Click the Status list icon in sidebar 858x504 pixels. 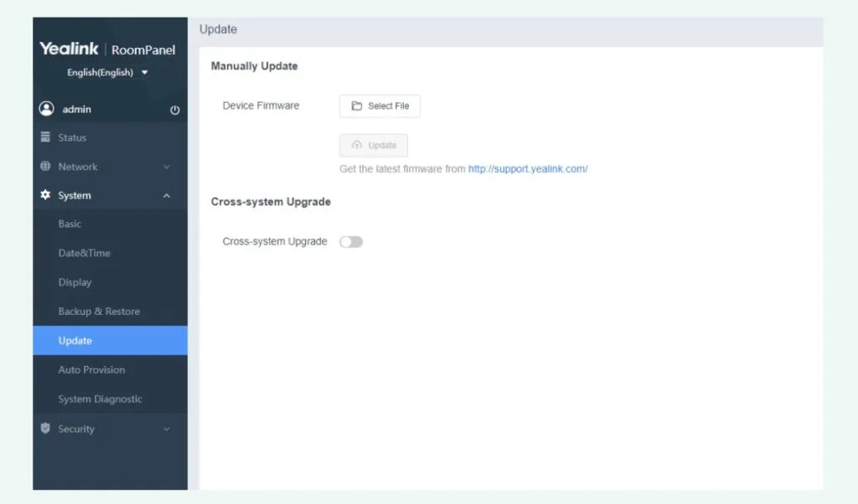tap(46, 137)
